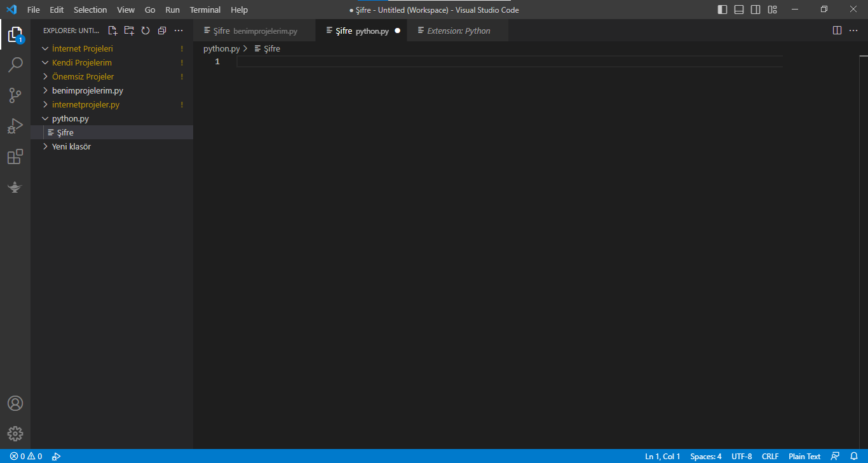Switch to the Extension: Python tab
Viewport: 868px width, 463px height.
tap(458, 31)
